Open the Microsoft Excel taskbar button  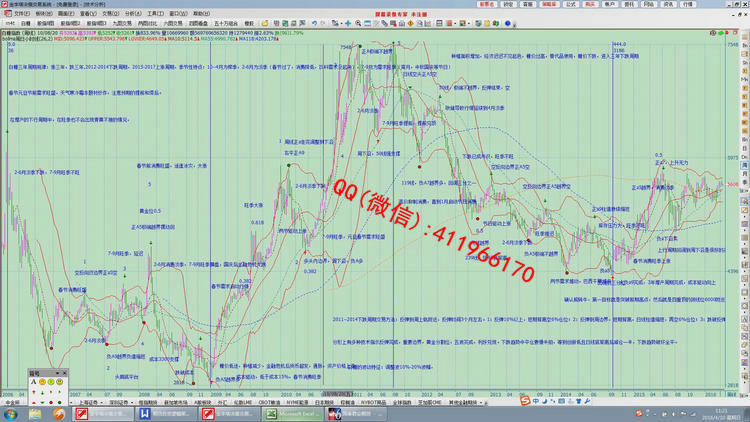tap(293, 414)
